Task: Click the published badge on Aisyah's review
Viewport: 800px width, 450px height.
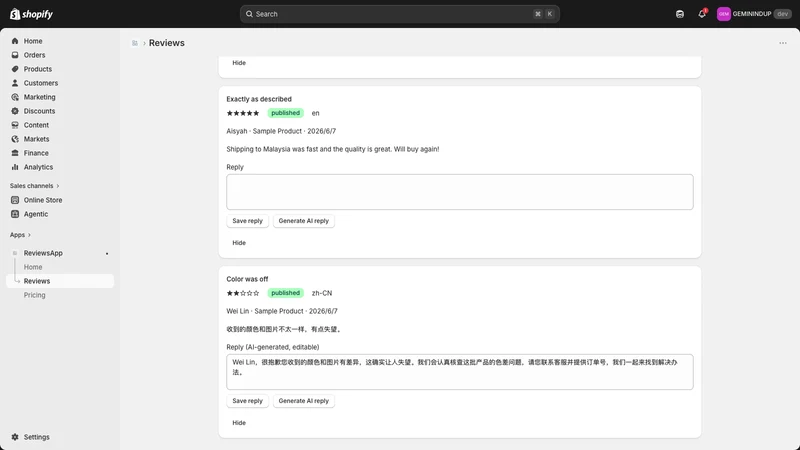Action: 286,113
